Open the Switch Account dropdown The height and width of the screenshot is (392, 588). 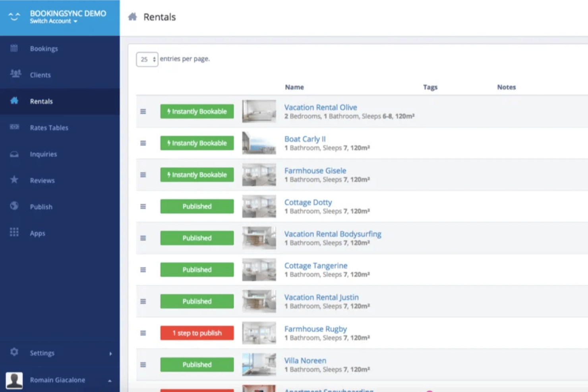[x=54, y=21]
